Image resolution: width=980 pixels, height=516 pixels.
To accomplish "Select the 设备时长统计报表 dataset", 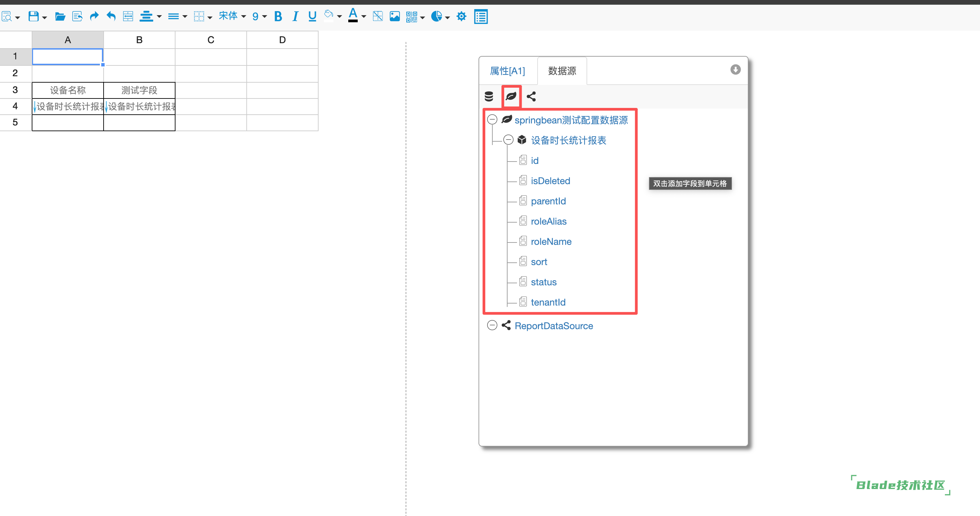I will (568, 140).
